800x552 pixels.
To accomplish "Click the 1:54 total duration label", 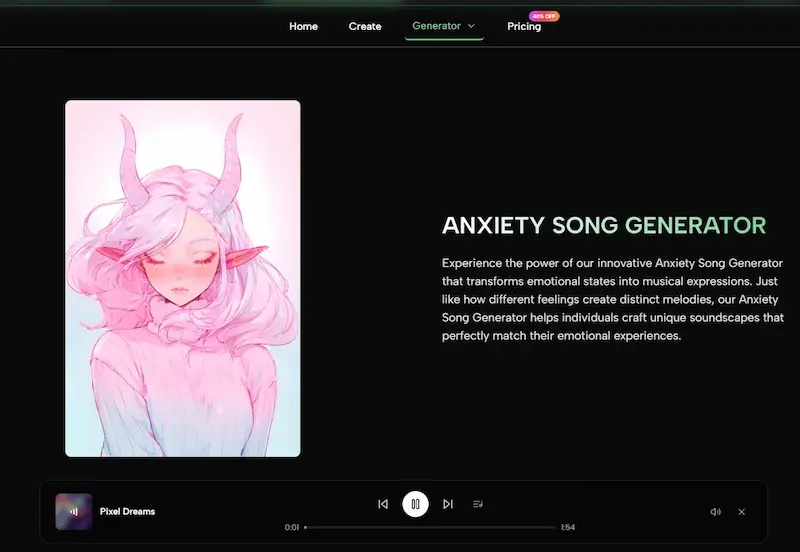I will (568, 528).
